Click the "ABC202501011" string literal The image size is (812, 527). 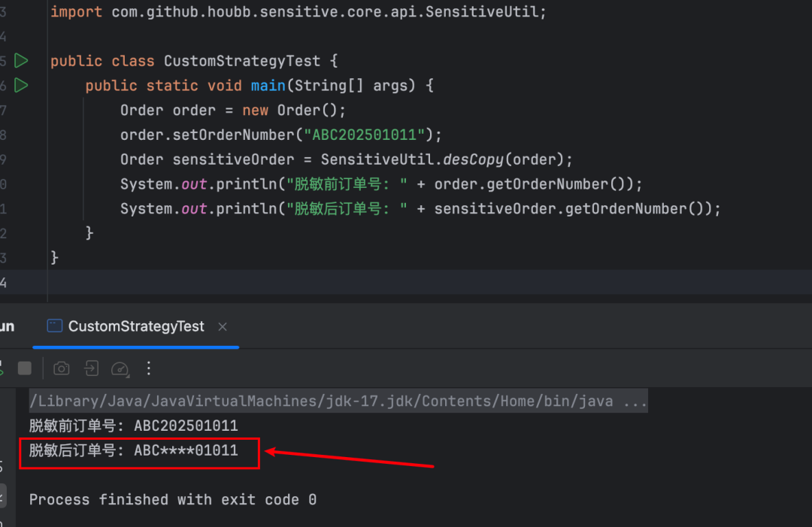pyautogui.click(x=365, y=135)
